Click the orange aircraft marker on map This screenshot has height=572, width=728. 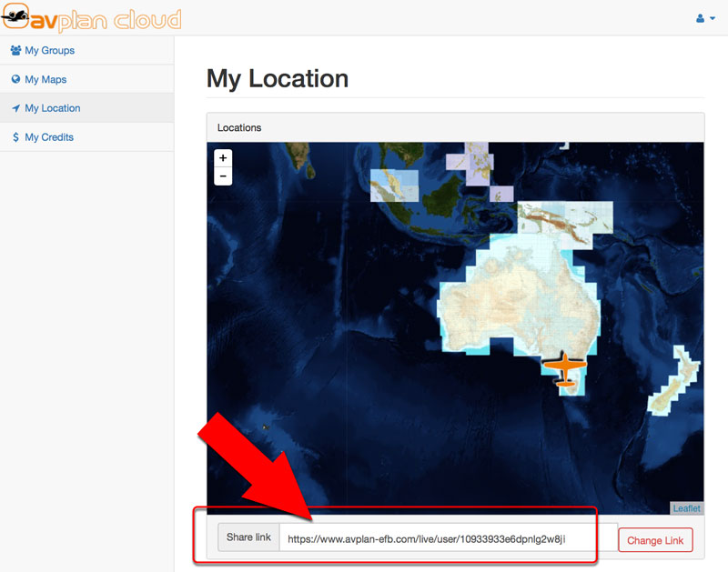(564, 369)
